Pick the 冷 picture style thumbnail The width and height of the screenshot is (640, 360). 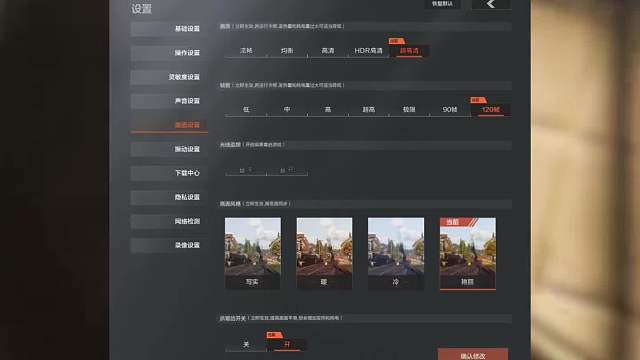[x=396, y=253]
